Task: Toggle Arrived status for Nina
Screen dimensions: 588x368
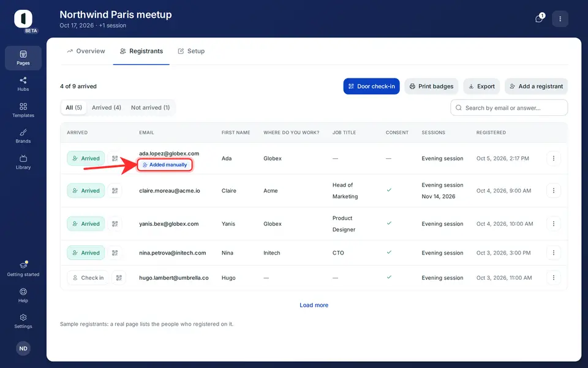Action: click(x=86, y=253)
